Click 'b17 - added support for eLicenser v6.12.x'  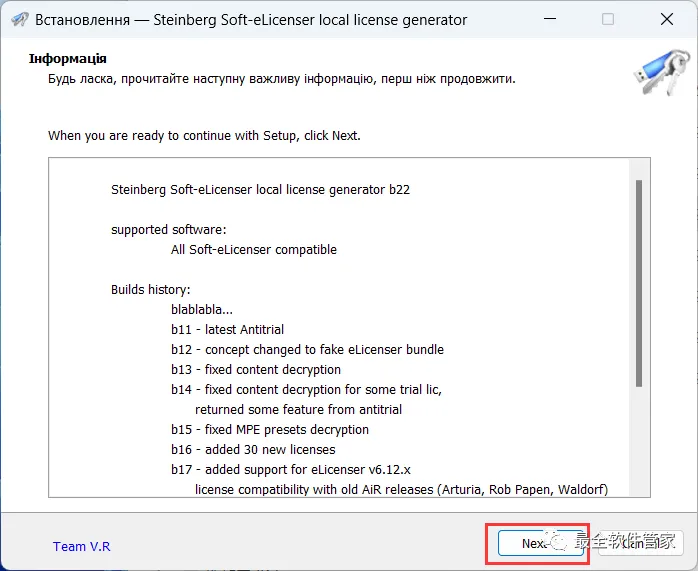click(x=291, y=470)
